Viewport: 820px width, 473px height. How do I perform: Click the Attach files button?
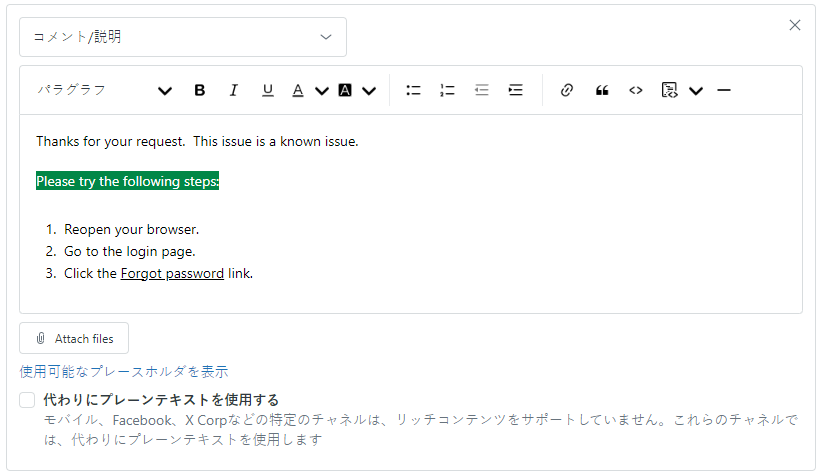click(x=74, y=339)
